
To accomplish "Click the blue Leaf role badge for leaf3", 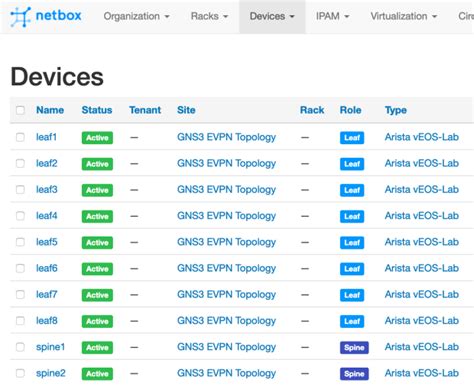I will click(352, 190).
